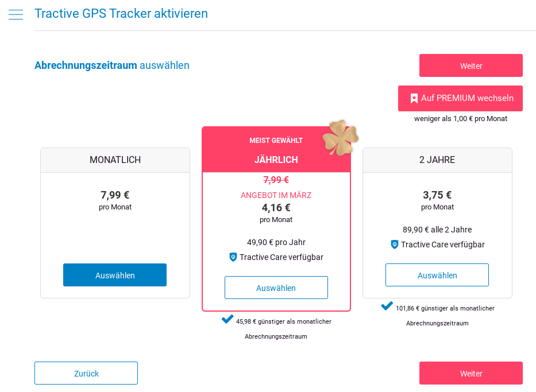This screenshot has height=392, width=536.
Task: Click the blue checkmark under JÄHRLICH plan
Action: tap(227, 319)
